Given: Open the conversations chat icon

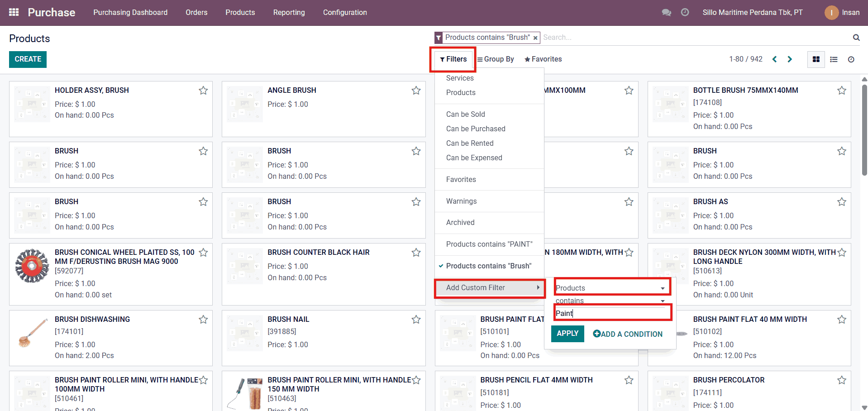Looking at the screenshot, I should [666, 13].
